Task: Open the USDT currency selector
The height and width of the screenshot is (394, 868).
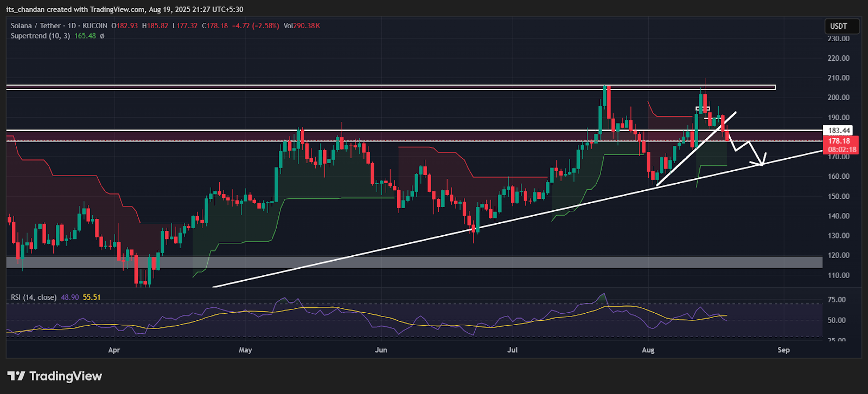Action: [x=843, y=26]
